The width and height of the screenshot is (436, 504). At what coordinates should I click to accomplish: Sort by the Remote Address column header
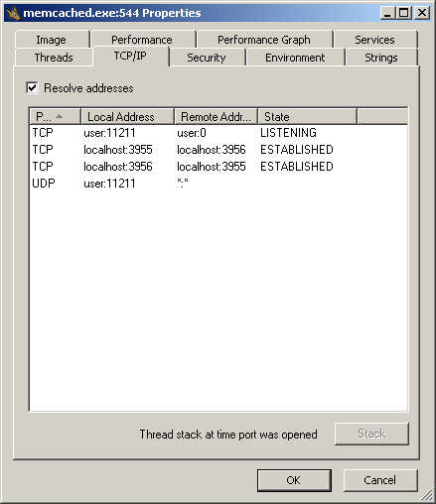pyautogui.click(x=216, y=117)
